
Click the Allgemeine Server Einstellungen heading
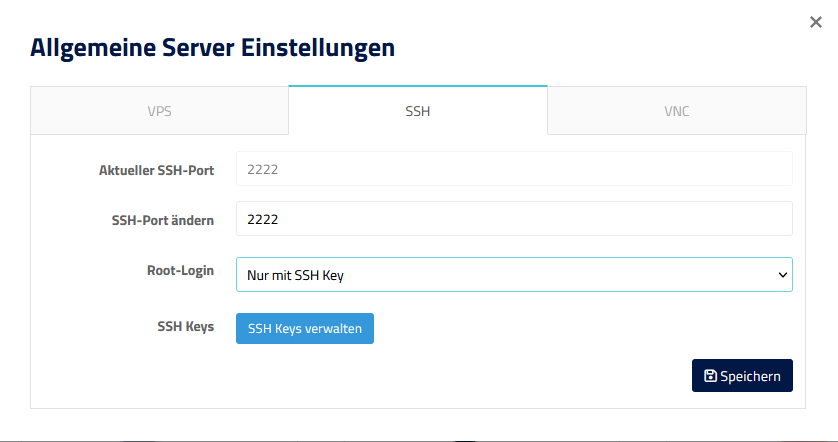click(212, 48)
